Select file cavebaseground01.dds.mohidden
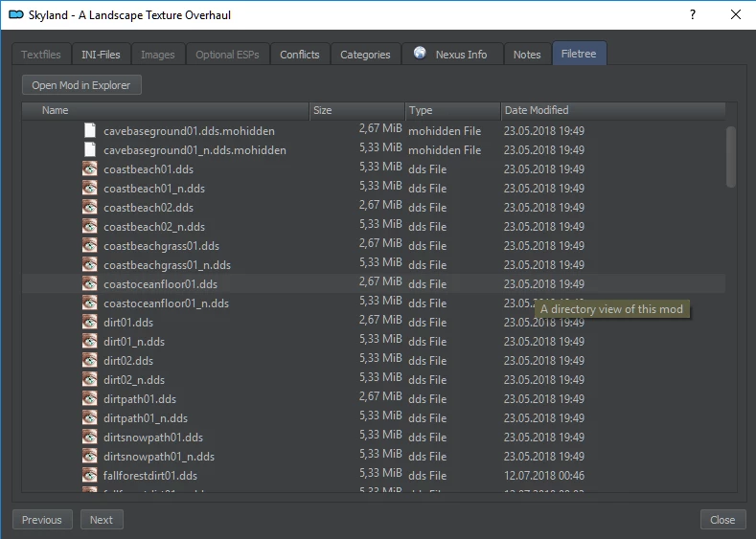Screen dimensions: 756x539 [x=189, y=131]
